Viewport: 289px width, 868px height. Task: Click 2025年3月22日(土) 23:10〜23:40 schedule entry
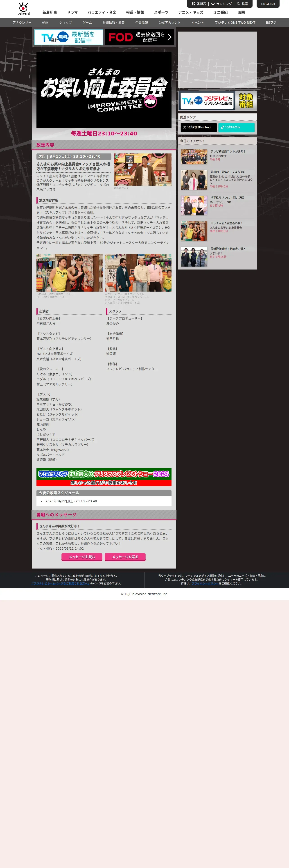pos(71,501)
